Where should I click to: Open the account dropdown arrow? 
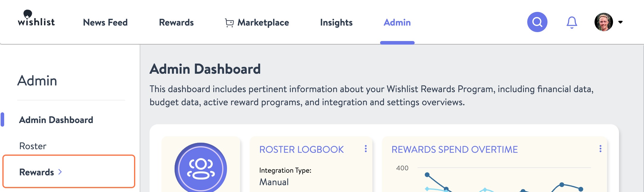click(x=621, y=22)
